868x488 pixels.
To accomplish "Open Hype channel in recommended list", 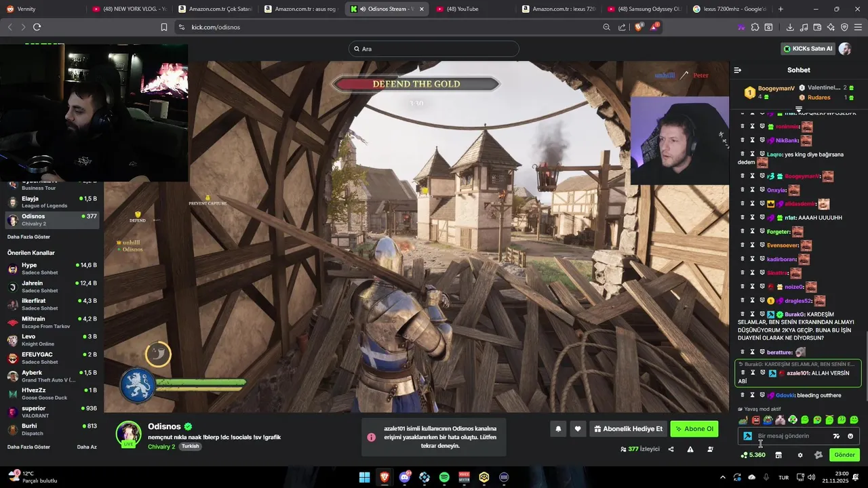I will click(x=52, y=268).
